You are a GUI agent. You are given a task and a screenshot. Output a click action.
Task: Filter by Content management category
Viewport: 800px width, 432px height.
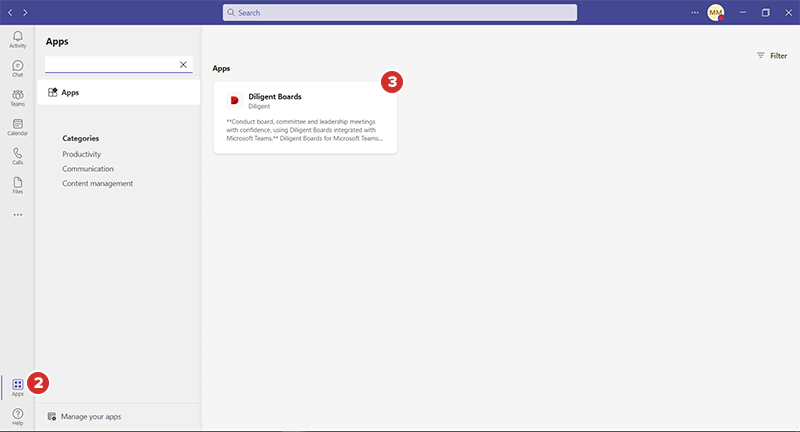click(97, 183)
